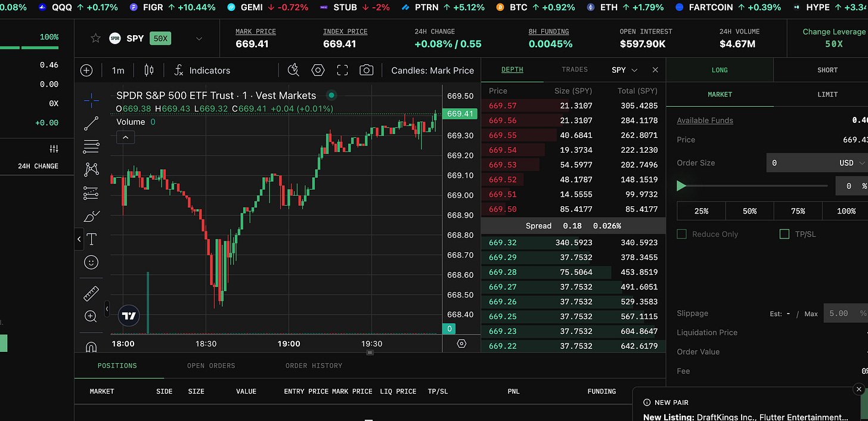Open the filter sliders icon above 24H CHANGE
The width and height of the screenshot is (868, 421).
pyautogui.click(x=54, y=148)
